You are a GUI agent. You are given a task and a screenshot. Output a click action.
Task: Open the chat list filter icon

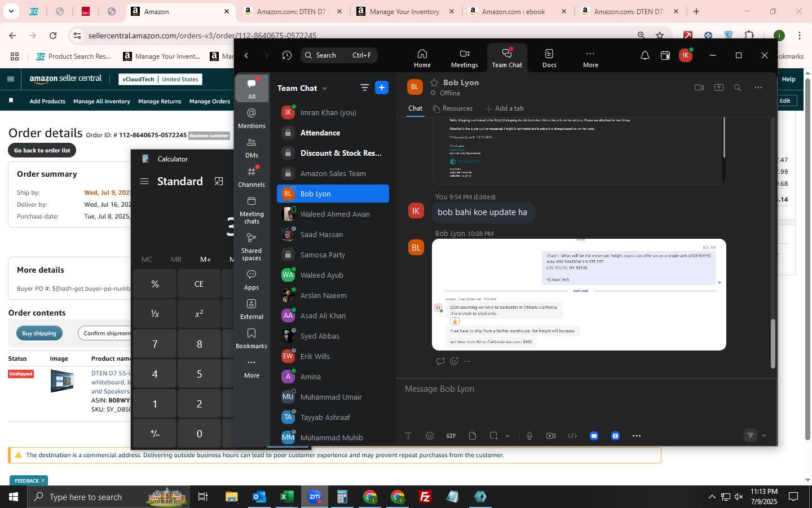pyautogui.click(x=364, y=87)
